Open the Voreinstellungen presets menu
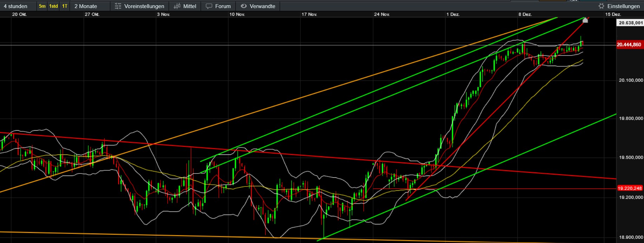The width and height of the screenshot is (644, 243). pyautogui.click(x=144, y=6)
